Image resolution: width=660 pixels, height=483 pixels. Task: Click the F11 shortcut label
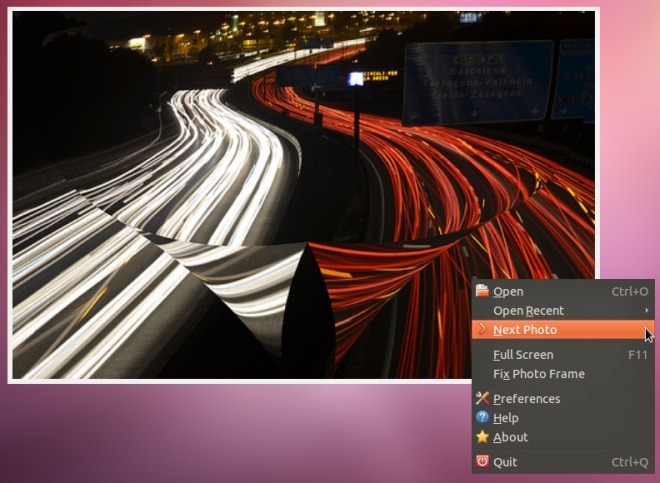click(x=638, y=355)
